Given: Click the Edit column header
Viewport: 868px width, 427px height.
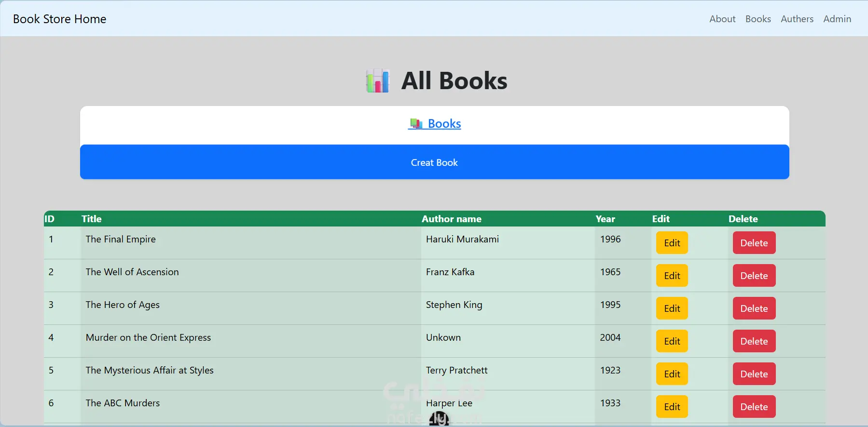Looking at the screenshot, I should pos(661,219).
